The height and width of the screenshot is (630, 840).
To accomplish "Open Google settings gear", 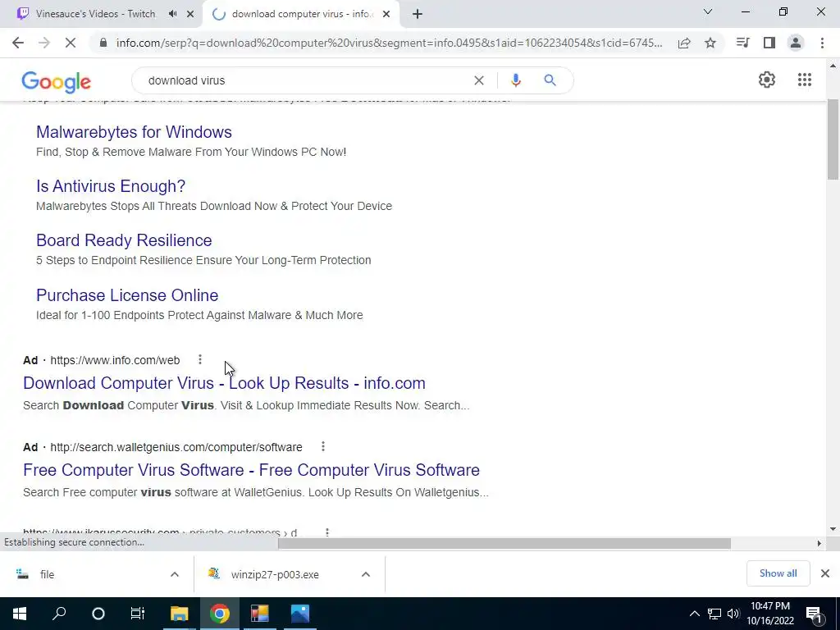I will click(x=767, y=80).
